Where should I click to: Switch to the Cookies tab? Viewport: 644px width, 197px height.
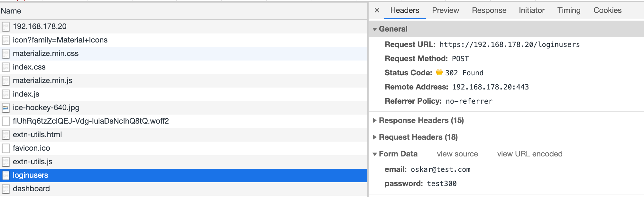pyautogui.click(x=607, y=10)
